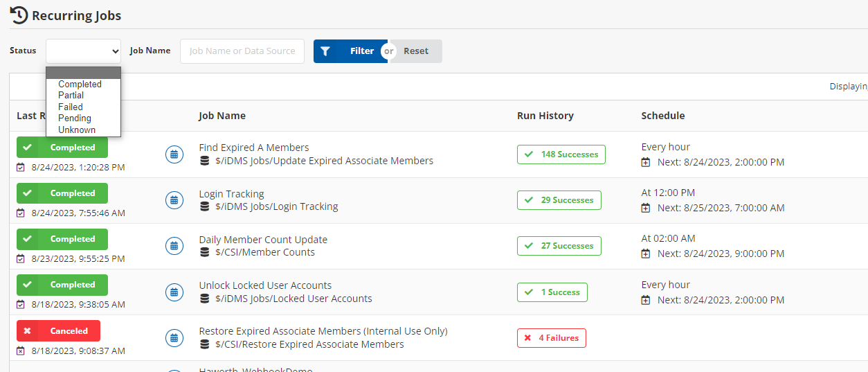The width and height of the screenshot is (868, 372).
Task: Click the funnel icon on Filter button
Action: (325, 51)
